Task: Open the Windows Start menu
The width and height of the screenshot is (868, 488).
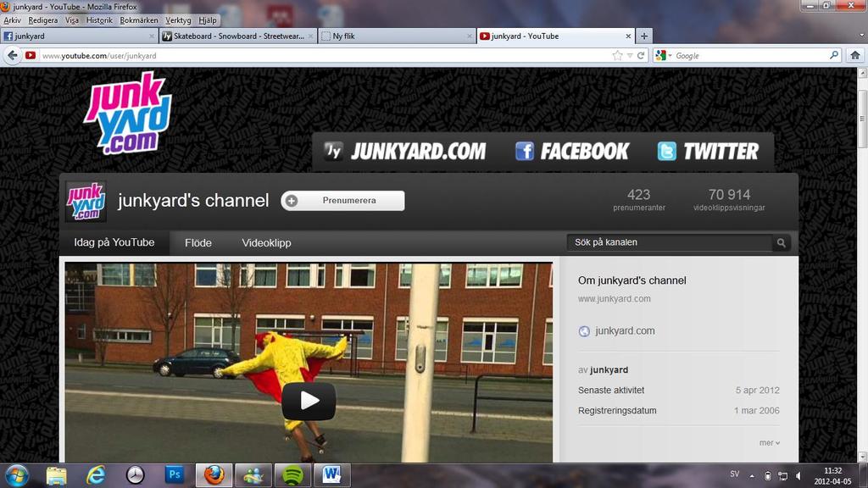Action: pyautogui.click(x=16, y=475)
